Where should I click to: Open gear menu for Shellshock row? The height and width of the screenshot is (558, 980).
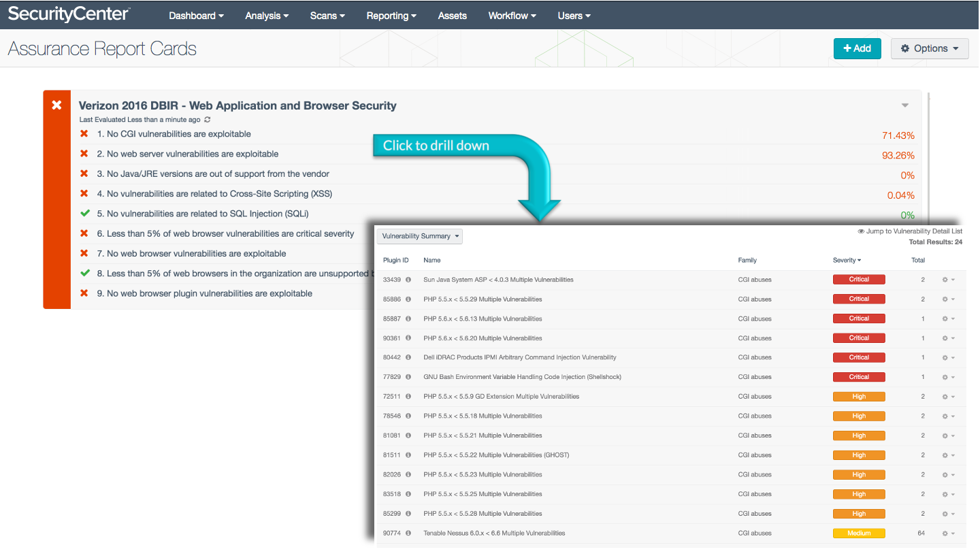948,377
